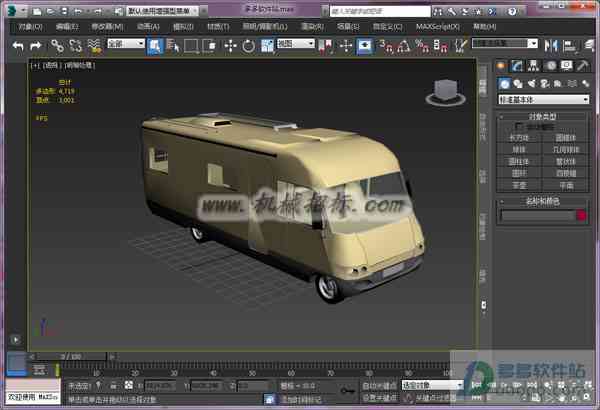Click the Mirror tool icon
The width and height of the screenshot is (600, 410).
551,46
